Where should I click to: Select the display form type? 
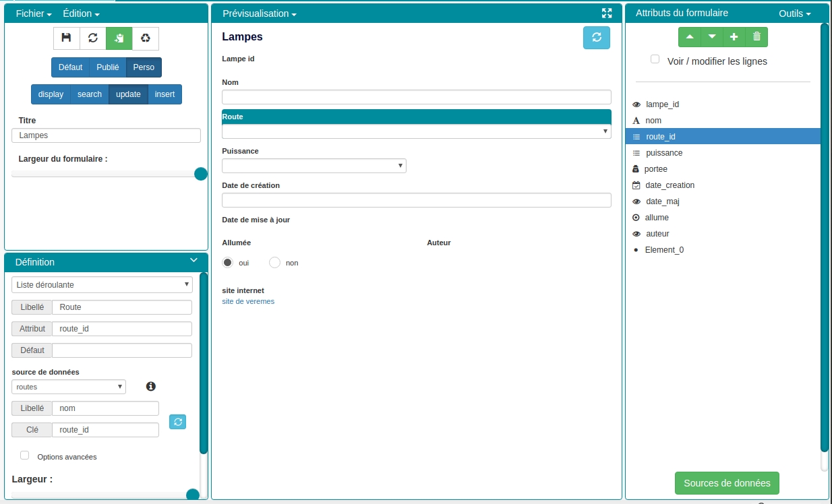click(51, 94)
